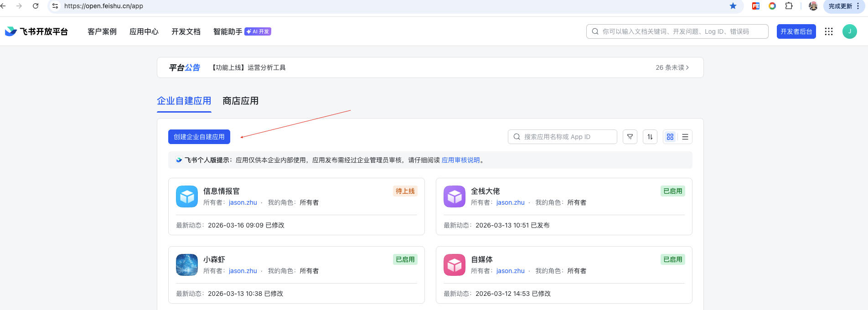The image size is (868, 310).
Task: Click '2026-03-13 10:38 已修改' activity text
Action: 246,294
